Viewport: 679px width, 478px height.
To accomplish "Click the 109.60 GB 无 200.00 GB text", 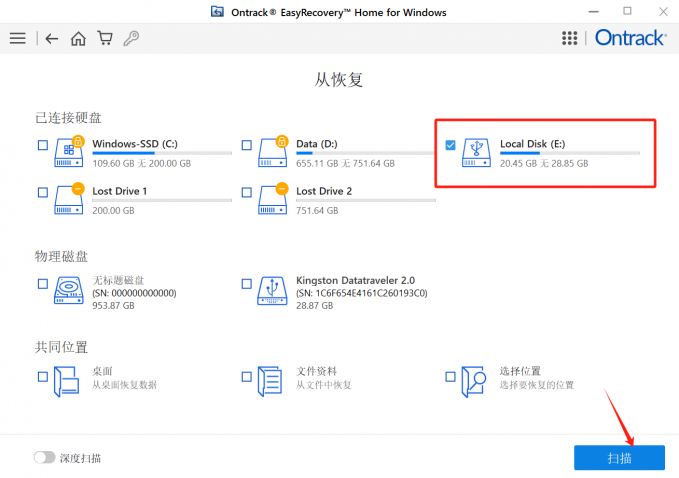I will pos(142,163).
